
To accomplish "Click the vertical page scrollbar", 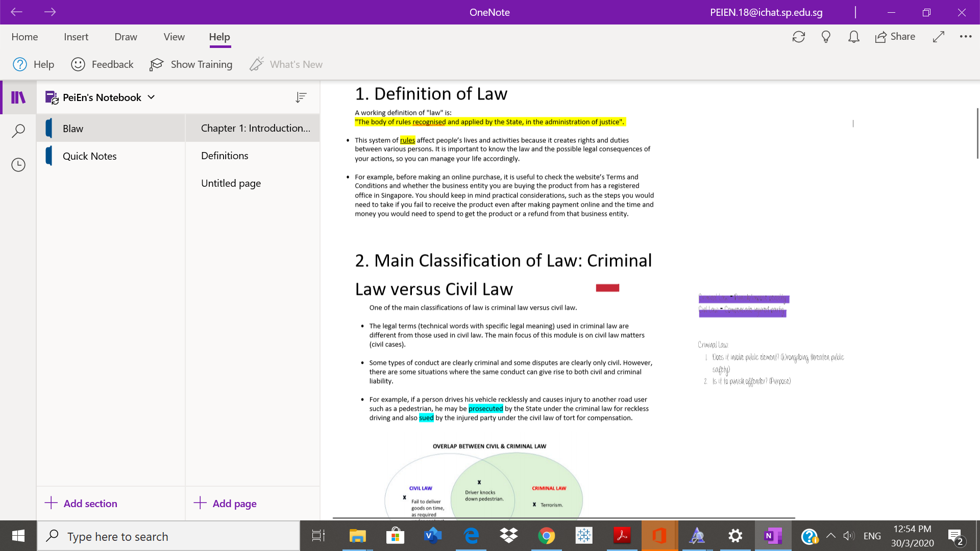I will tap(977, 134).
